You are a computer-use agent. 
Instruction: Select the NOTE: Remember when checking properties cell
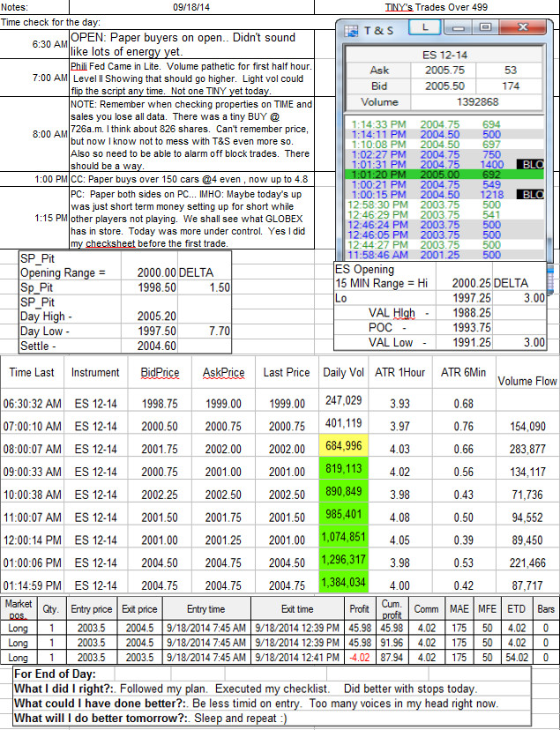tap(191, 135)
